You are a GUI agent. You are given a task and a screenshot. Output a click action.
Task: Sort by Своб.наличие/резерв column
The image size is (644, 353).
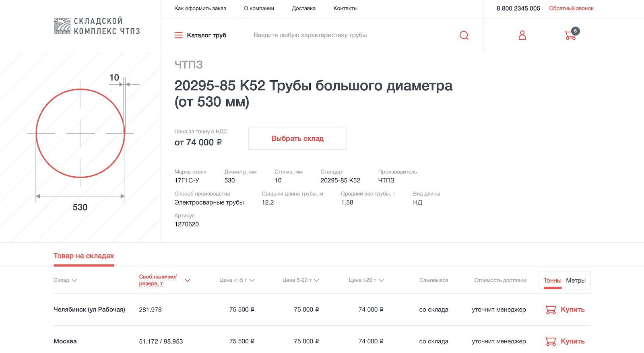[x=187, y=280]
